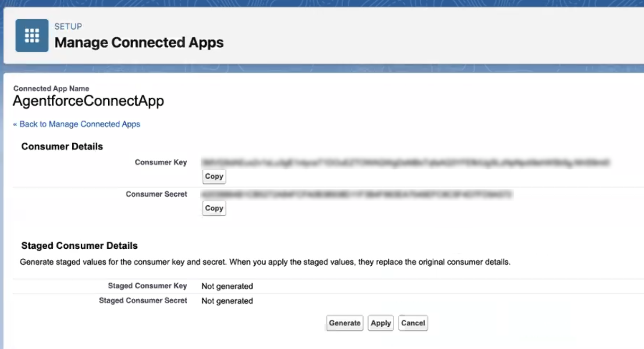The width and height of the screenshot is (644, 349).
Task: Click the Connected App Name label
Action: click(51, 88)
